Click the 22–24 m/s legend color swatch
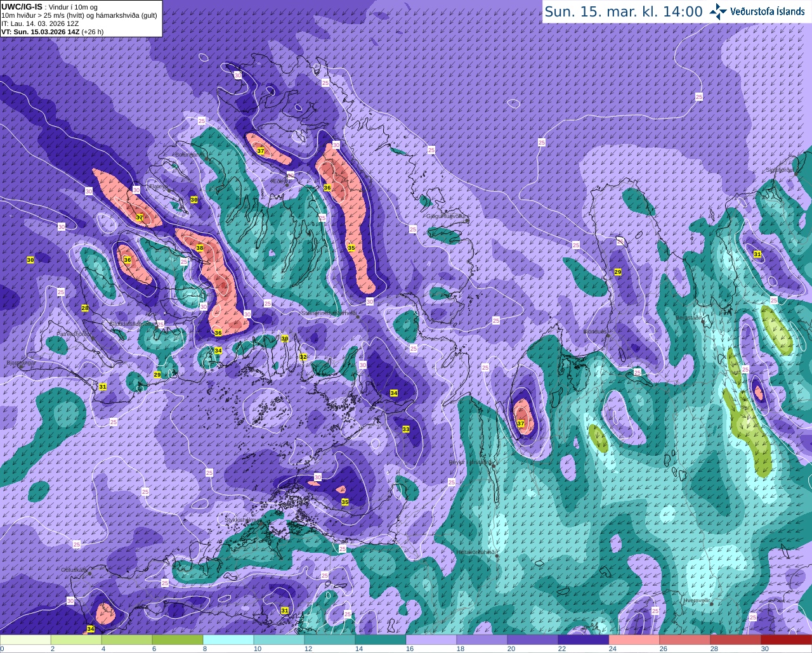Viewport: 812px width, 653px height. point(584,639)
